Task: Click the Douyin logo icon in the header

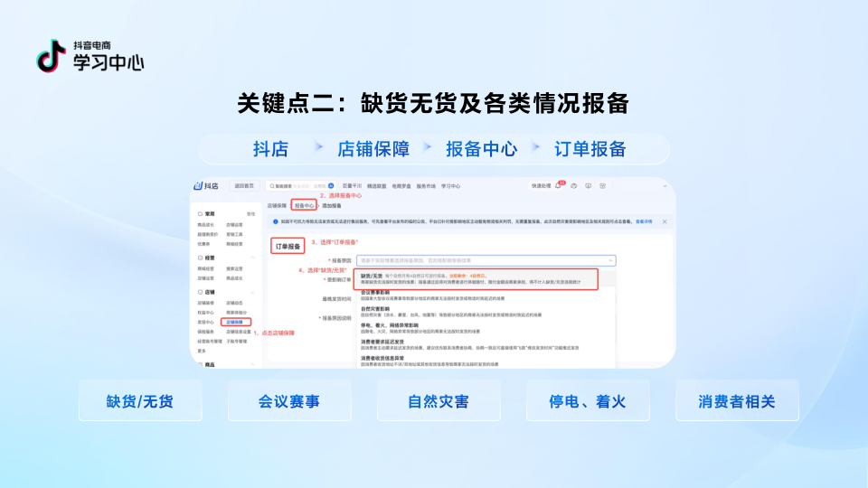Action: coord(51,56)
